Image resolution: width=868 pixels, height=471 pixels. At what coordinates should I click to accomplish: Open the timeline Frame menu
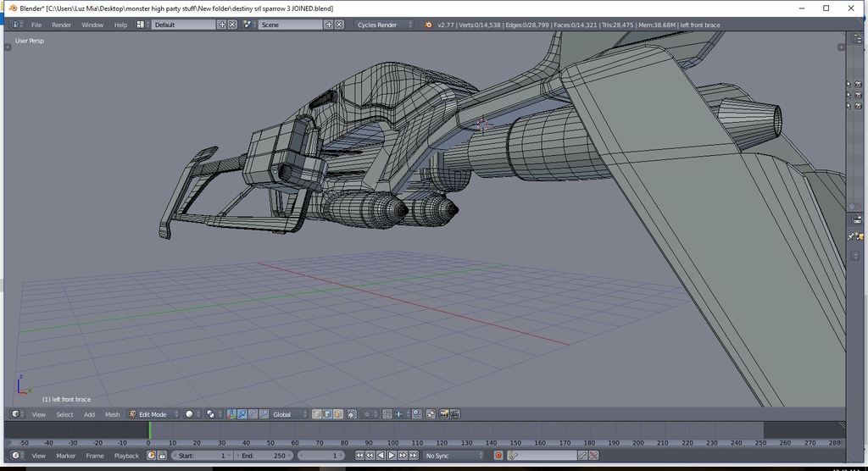(x=95, y=456)
